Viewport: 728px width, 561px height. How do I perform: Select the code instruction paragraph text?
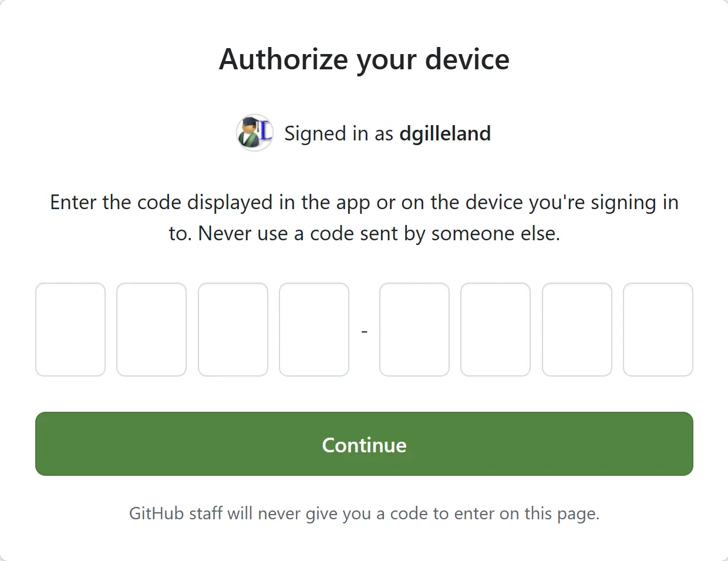[x=364, y=217]
